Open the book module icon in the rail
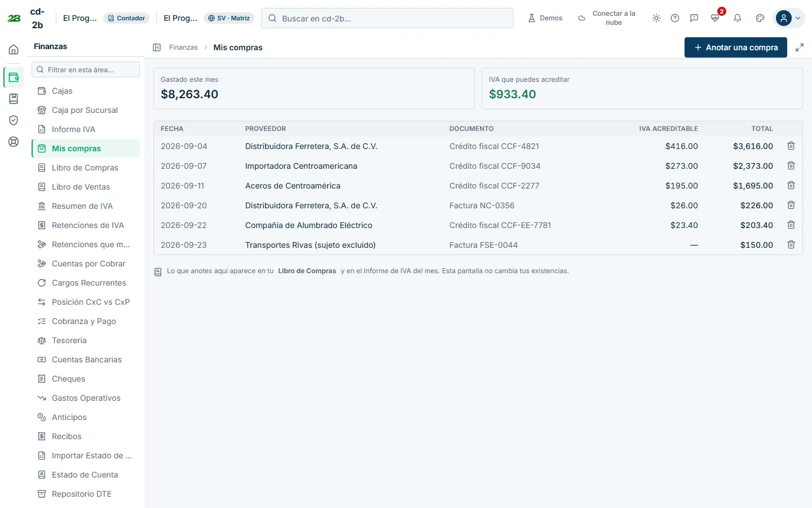Image resolution: width=812 pixels, height=508 pixels. pos(14,99)
